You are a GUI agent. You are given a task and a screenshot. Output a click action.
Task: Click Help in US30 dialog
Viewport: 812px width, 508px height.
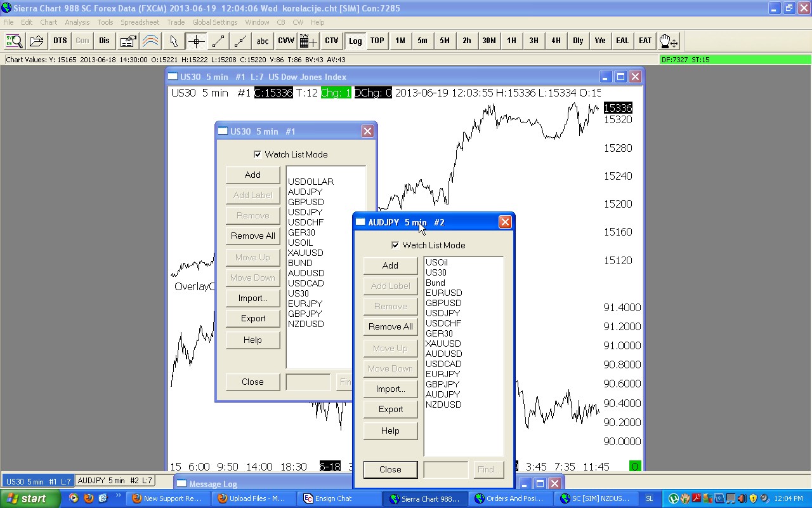[252, 340]
